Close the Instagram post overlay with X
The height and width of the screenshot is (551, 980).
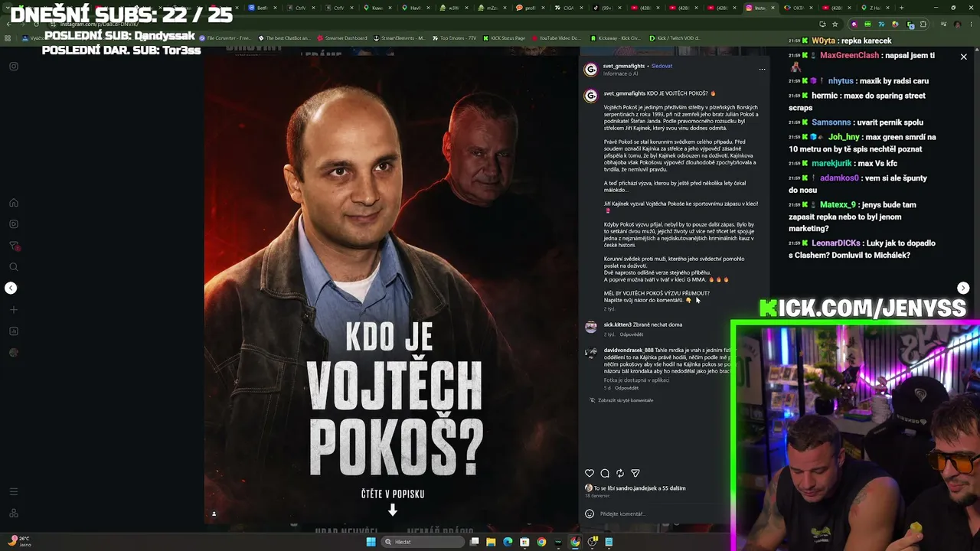[x=963, y=57]
